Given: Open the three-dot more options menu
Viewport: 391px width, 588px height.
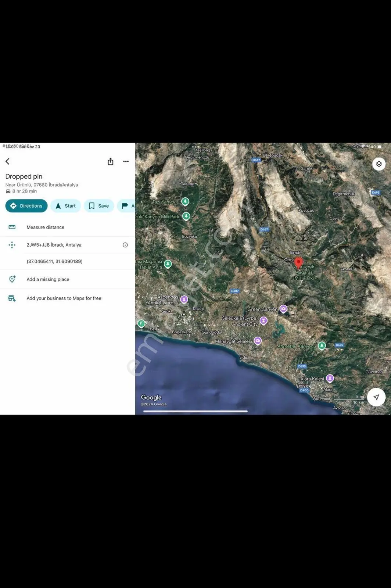Looking at the screenshot, I should pyautogui.click(x=126, y=161).
